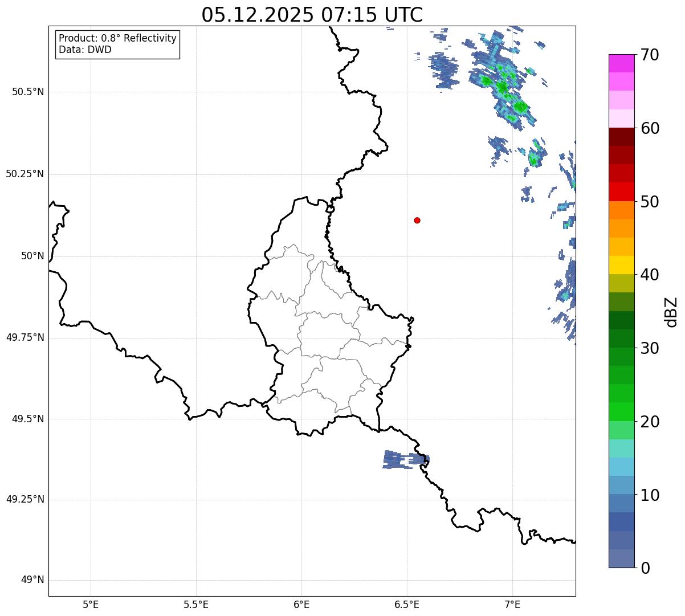
Task: Click the bright green 20 dBZ colorbar segment
Action: click(x=622, y=411)
